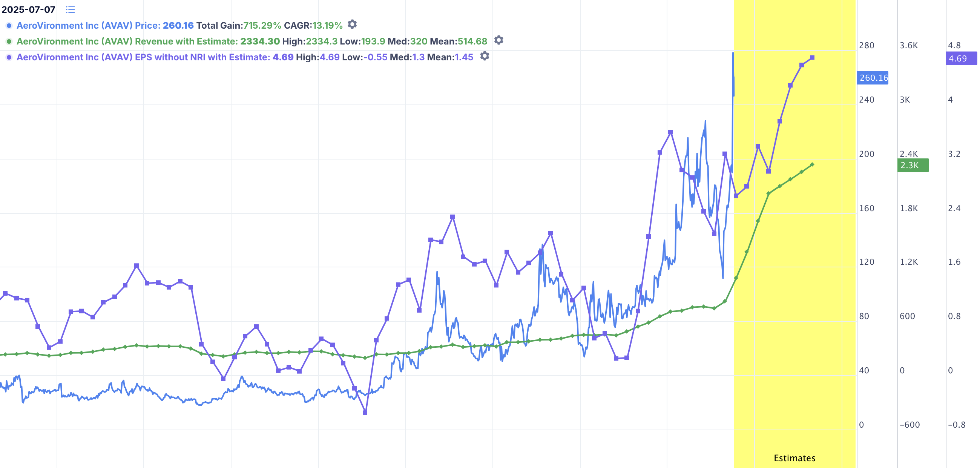Click the lowest EPS data point marker
Viewport: 980px width, 468px height.
(x=365, y=413)
